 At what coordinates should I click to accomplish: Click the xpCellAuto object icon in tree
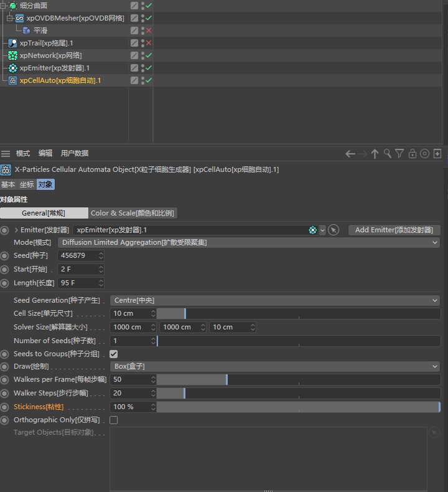[x=12, y=80]
